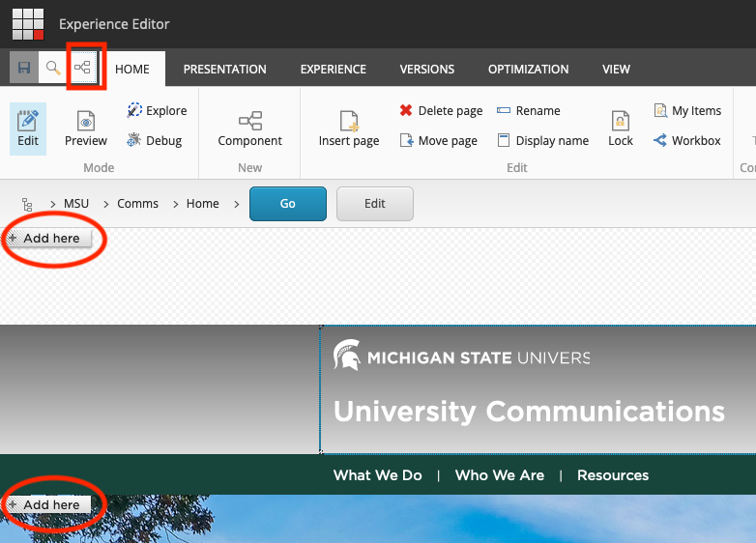Click Rename in the ribbon
Viewport: 756px width, 543px height.
[529, 110]
